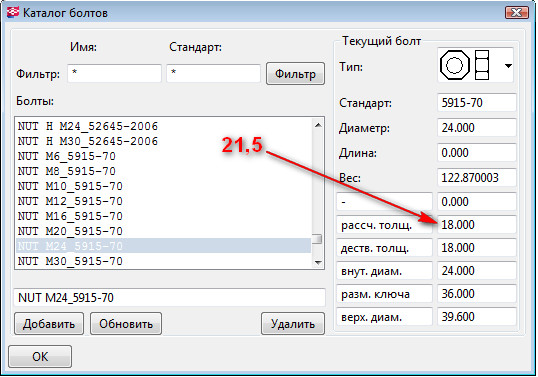Click the Имя filter input field
Image resolution: width=538 pixels, height=377 pixels.
114,73
